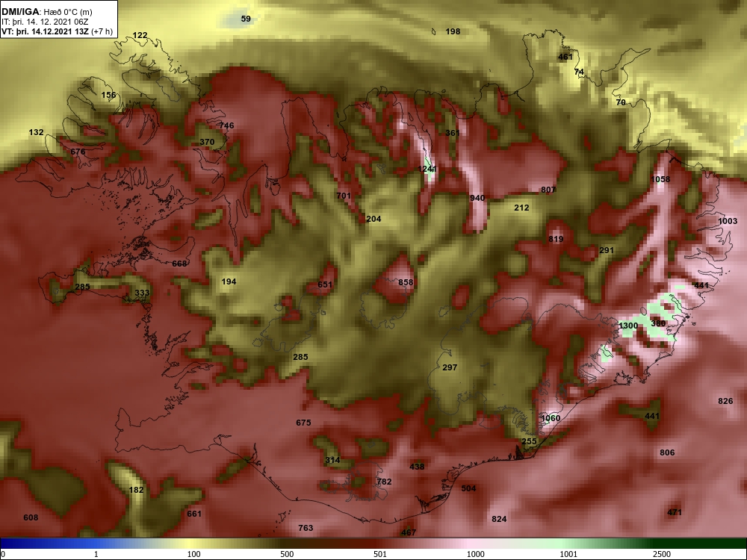
Task: Click the map value "59"
Action: pyautogui.click(x=246, y=19)
